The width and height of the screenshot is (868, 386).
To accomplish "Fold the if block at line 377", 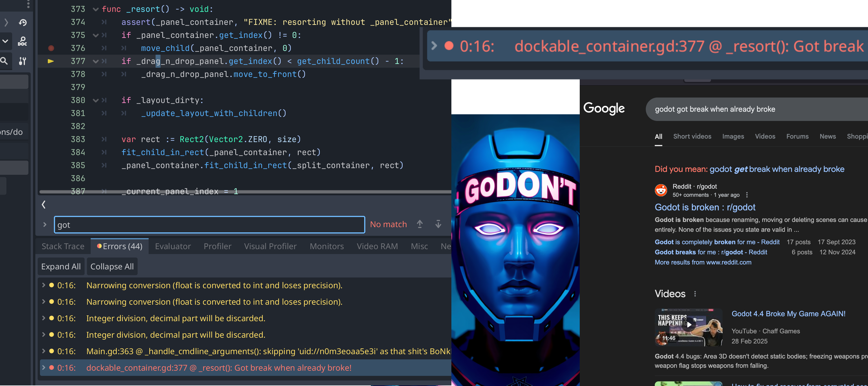I will click(x=95, y=61).
